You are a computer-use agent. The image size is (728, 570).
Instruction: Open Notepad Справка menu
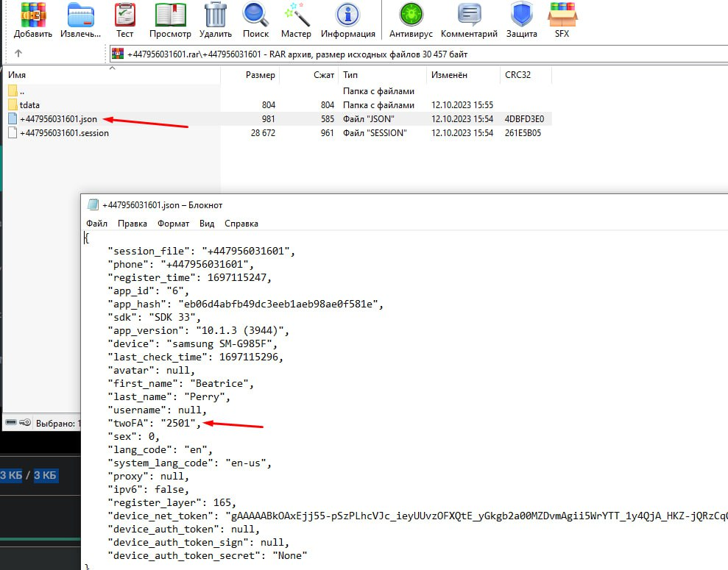coord(241,224)
